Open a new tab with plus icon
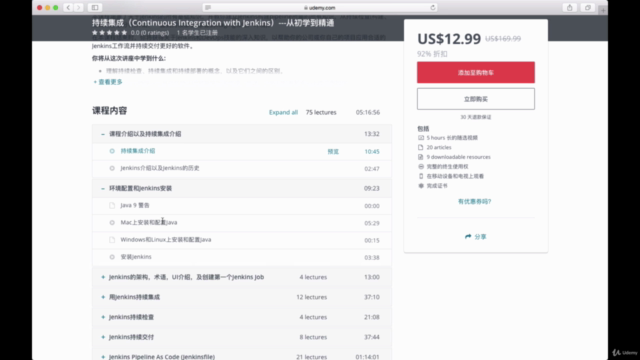640x360 pixels. (x=603, y=10)
